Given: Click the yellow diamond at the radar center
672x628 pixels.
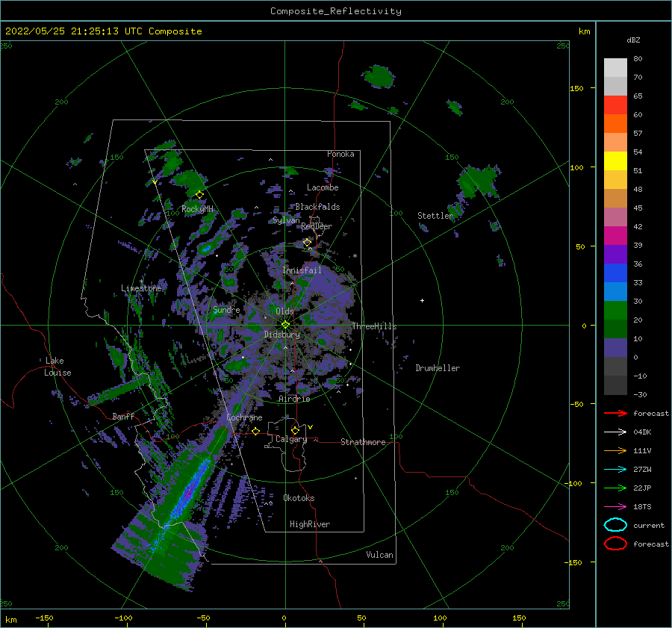Looking at the screenshot, I should click(285, 325).
